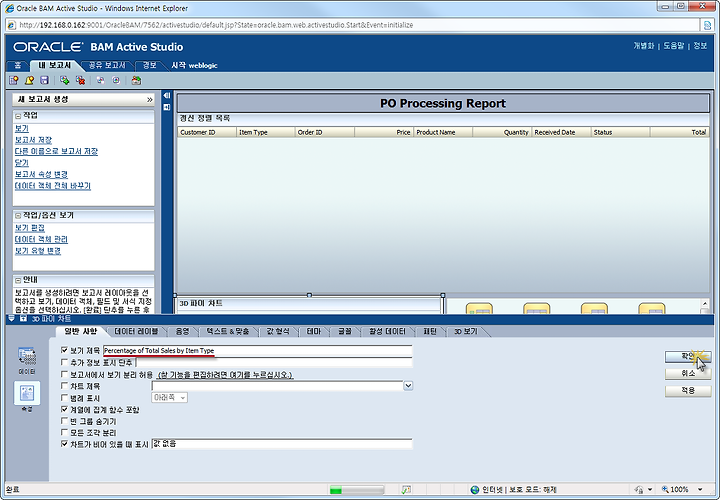
Task: Open the 3D 보기 tab
Action: pos(466,331)
